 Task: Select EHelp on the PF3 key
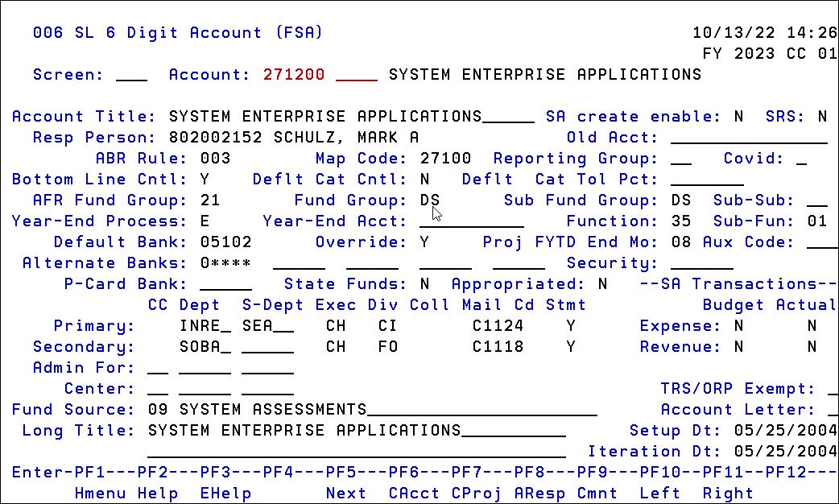tap(225, 494)
